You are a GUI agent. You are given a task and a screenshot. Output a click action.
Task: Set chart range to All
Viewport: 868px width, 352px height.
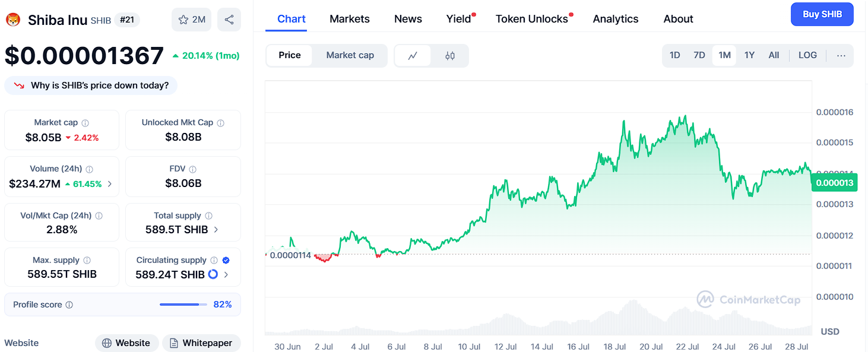point(774,55)
